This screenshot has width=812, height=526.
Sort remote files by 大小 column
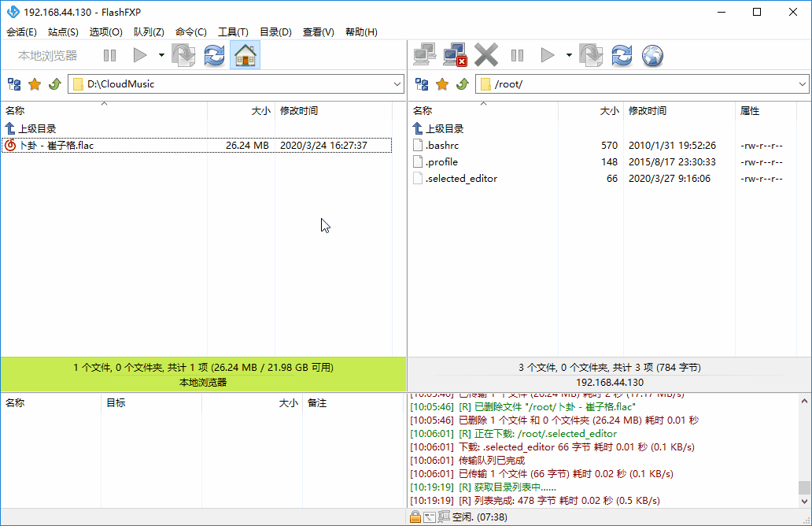click(591, 110)
